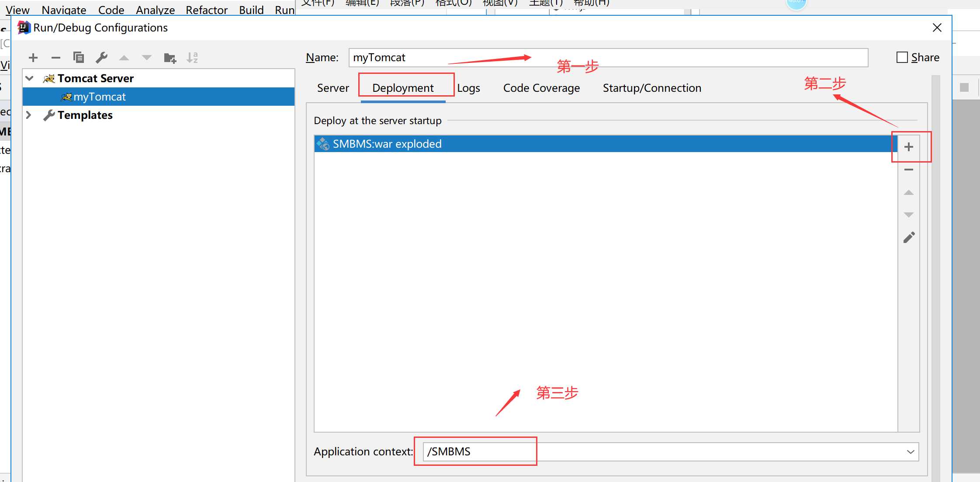Remove selected configuration with minus icon
This screenshot has width=980, height=482.
click(56, 58)
